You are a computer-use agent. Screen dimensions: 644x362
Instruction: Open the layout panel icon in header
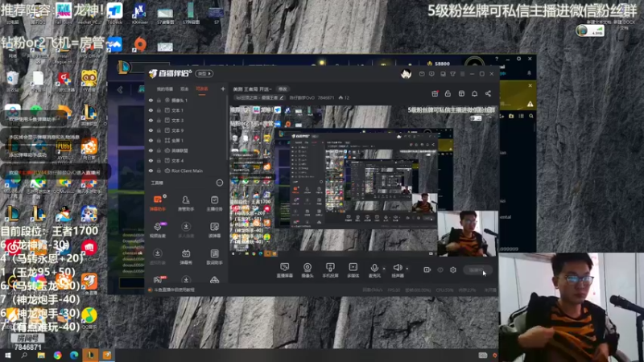coord(461,93)
